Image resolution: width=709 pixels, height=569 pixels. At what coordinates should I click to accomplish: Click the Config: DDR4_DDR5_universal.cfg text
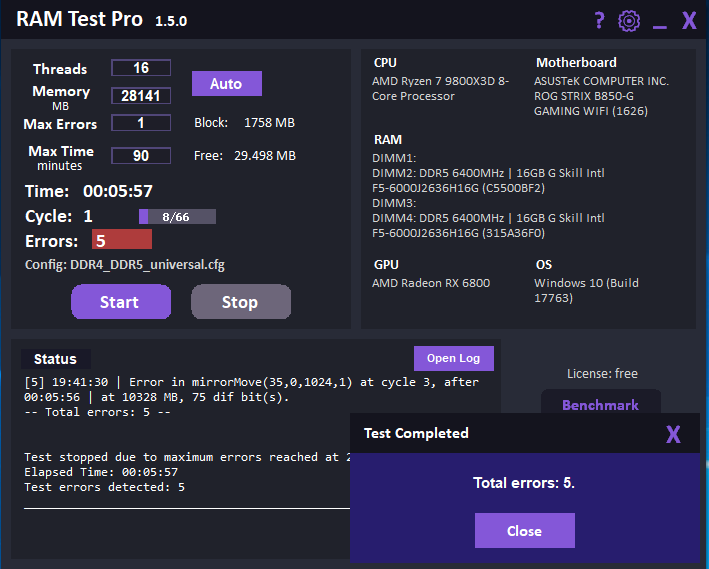pos(125,265)
